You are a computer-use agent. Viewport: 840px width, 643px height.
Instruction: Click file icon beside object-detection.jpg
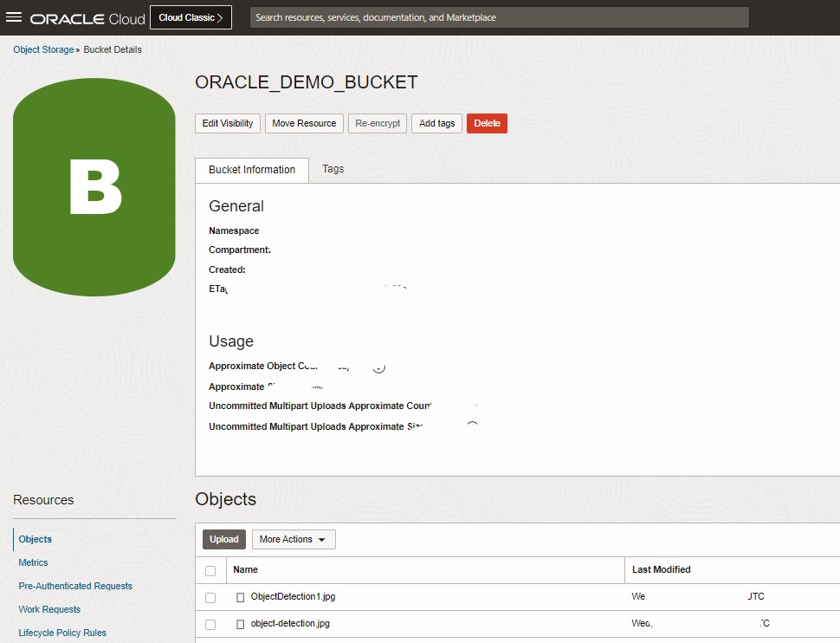[241, 624]
